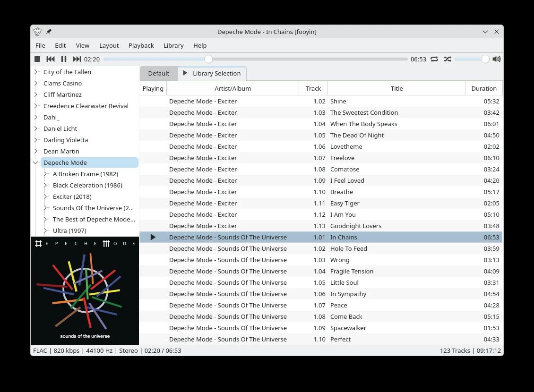Select Sounds Of The Universe album in tree
This screenshot has height=392, width=534.
click(x=93, y=208)
